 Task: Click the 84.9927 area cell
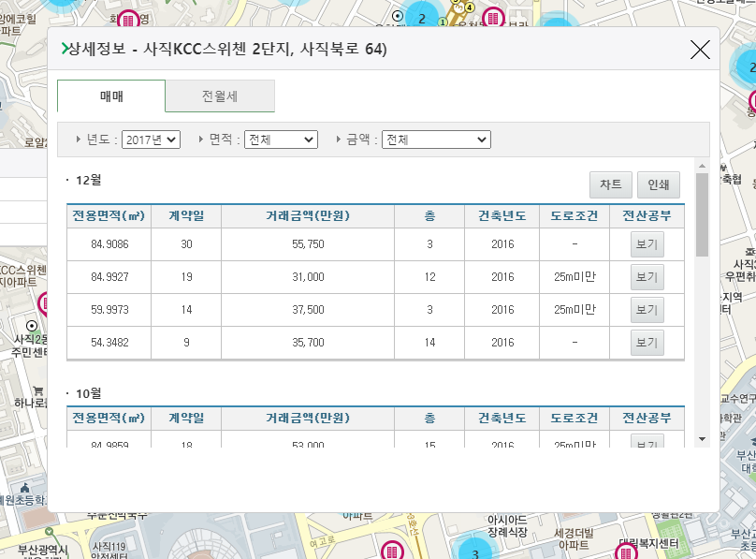[109, 277]
